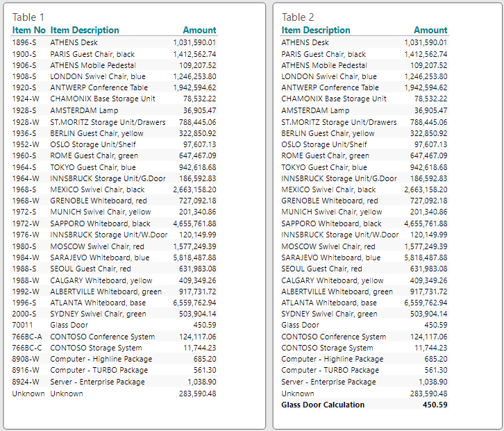Click INNSBRUCK Storage Unit/W.Door in Table 2

tap(339, 235)
